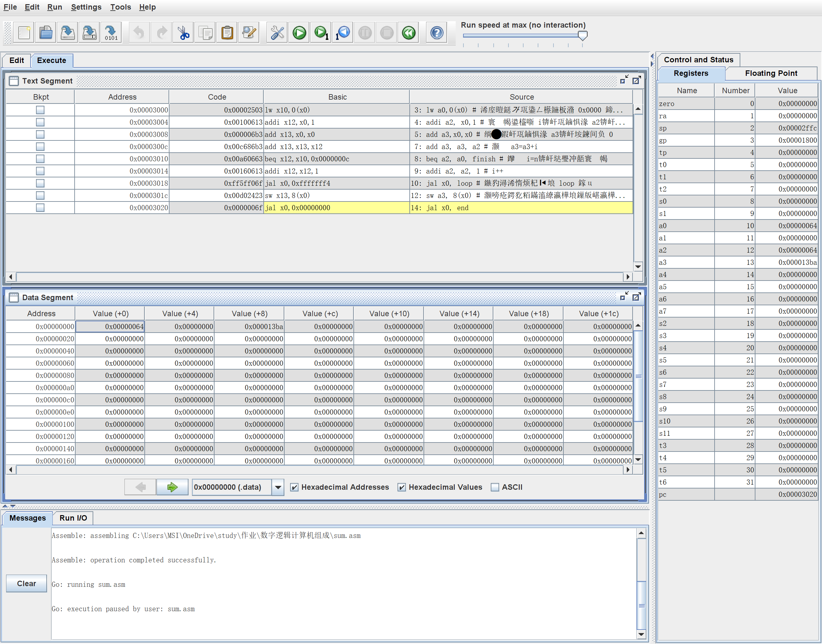Run the program with green play icon
The width and height of the screenshot is (822, 644).
299,33
